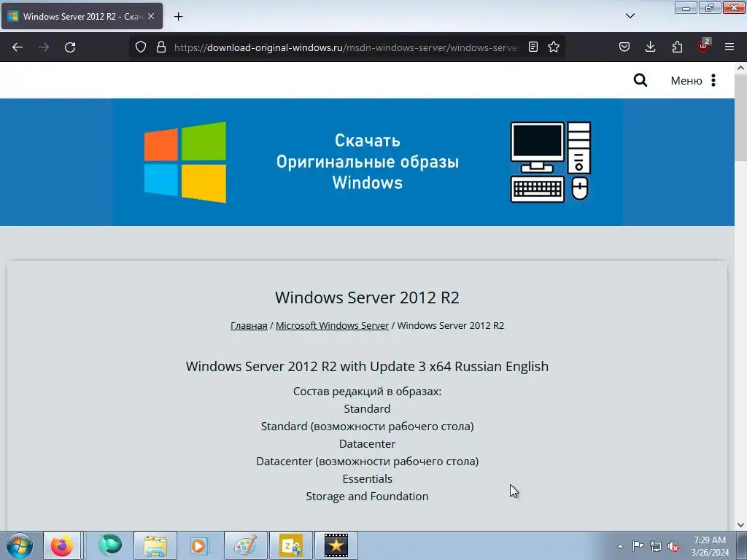
Task: Click the 'Standard (возможности рабочего стола)' line
Action: (x=368, y=426)
